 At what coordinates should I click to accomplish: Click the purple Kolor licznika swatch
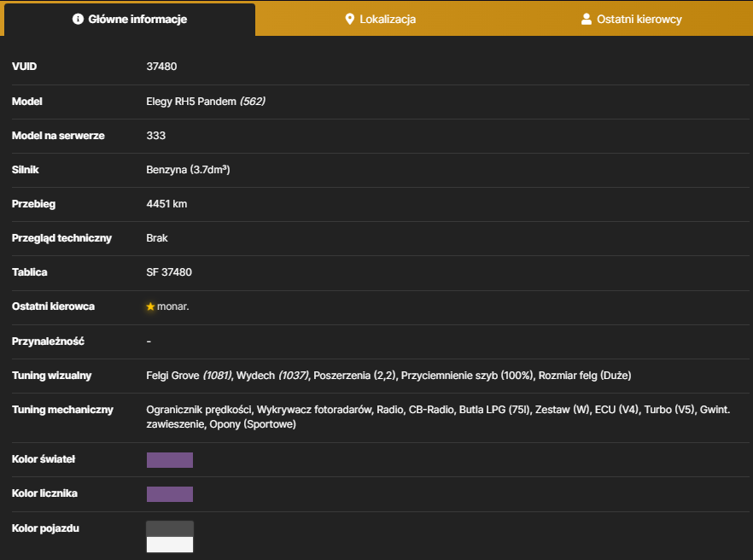[x=170, y=493]
